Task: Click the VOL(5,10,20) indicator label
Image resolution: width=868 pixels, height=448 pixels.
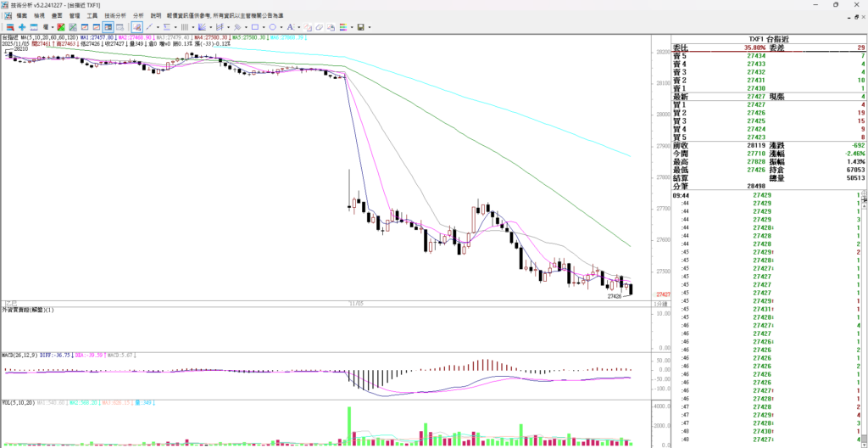Action: 17,403
